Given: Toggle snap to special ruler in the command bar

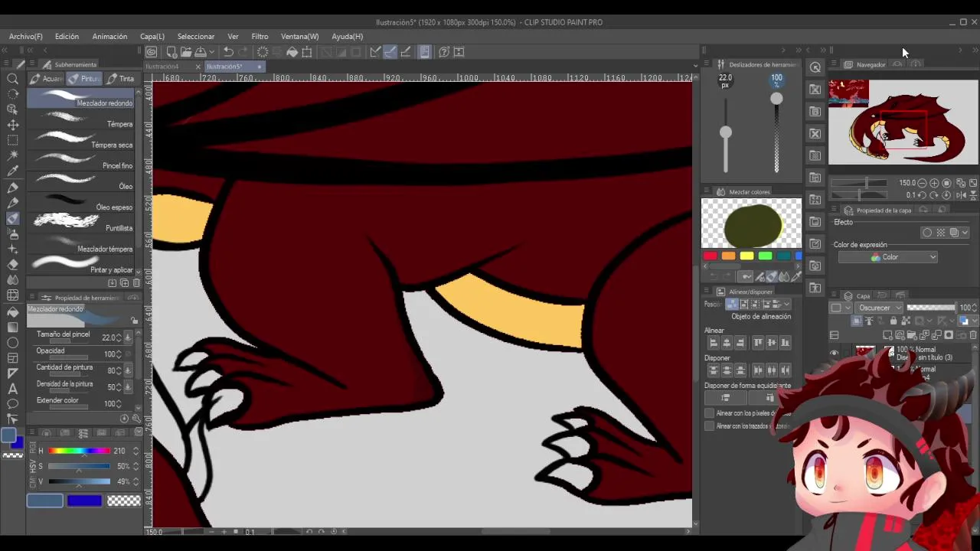Looking at the screenshot, I should click(x=390, y=52).
